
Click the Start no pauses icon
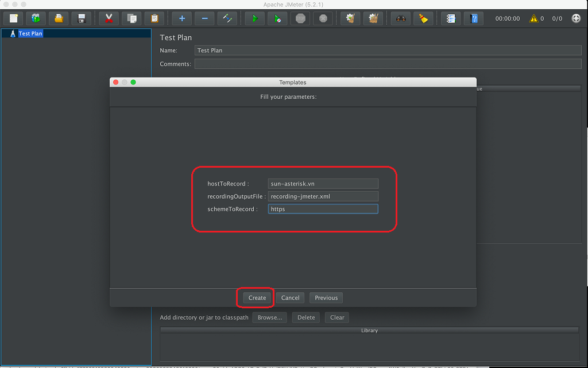[x=277, y=18]
